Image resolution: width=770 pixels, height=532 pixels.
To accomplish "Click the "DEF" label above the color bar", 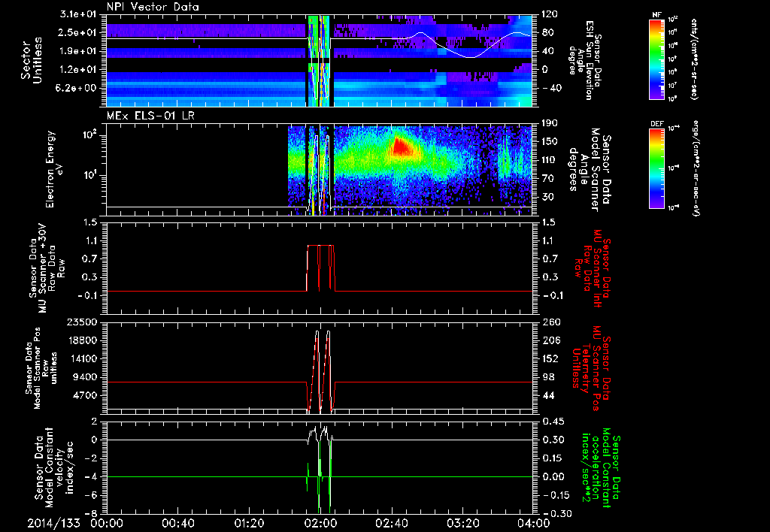I will tap(657, 124).
